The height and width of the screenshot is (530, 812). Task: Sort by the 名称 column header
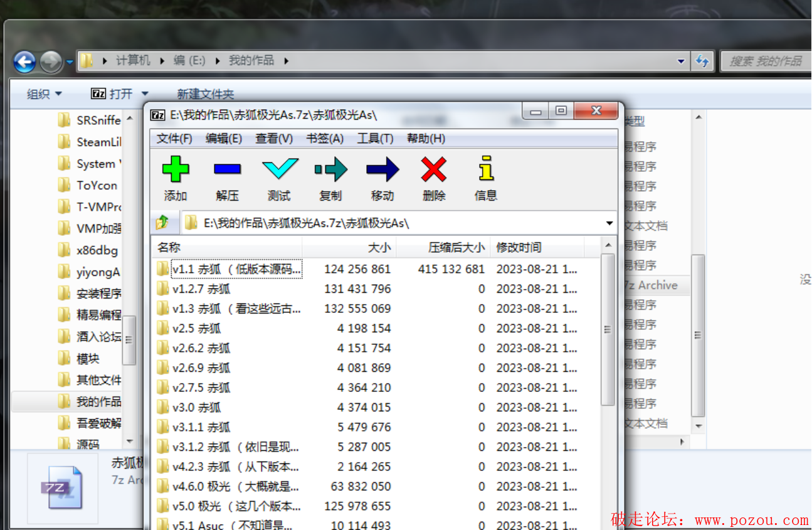[227, 247]
